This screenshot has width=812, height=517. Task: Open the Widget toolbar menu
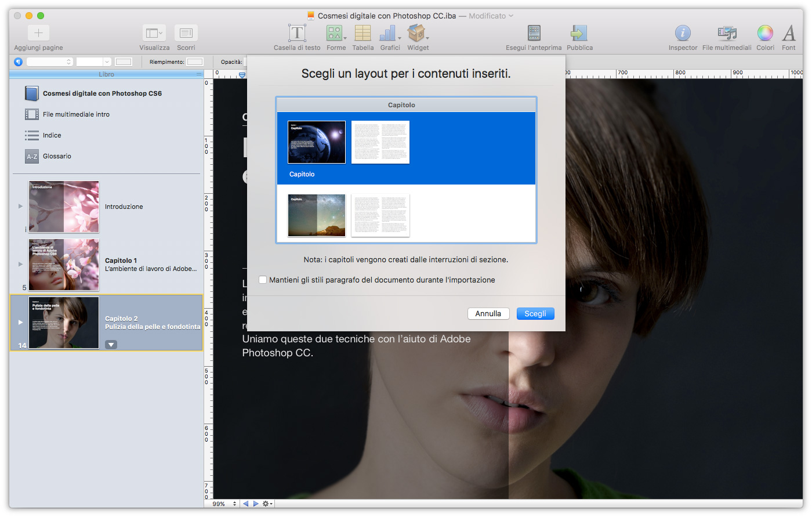(418, 33)
